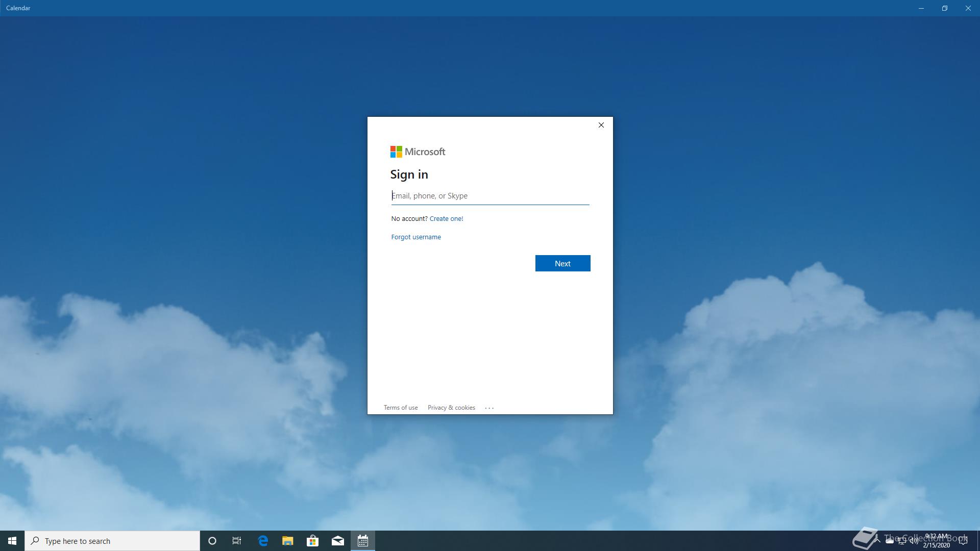Open Privacy & cookies link
Image resolution: width=980 pixels, height=551 pixels.
451,408
